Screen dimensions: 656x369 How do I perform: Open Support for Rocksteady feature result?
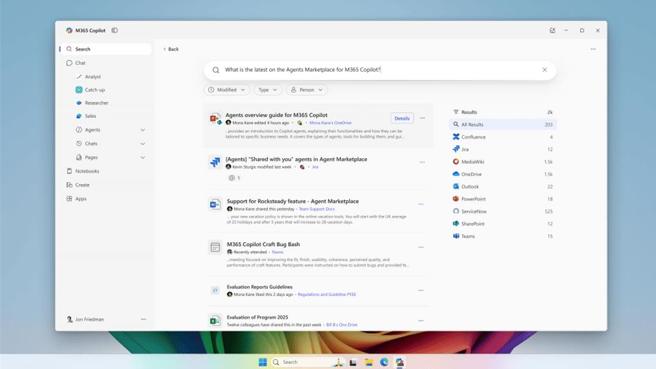[x=292, y=201]
